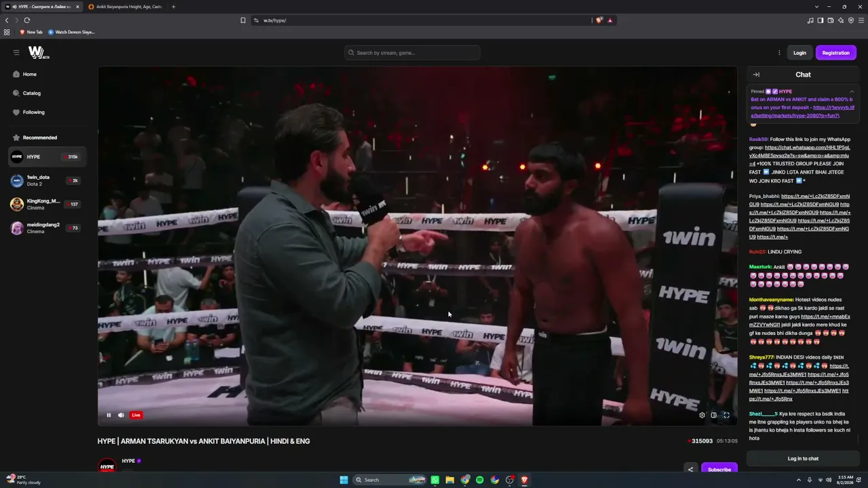868x488 pixels.
Task: Subscribe to the HYPE channel
Action: click(719, 469)
